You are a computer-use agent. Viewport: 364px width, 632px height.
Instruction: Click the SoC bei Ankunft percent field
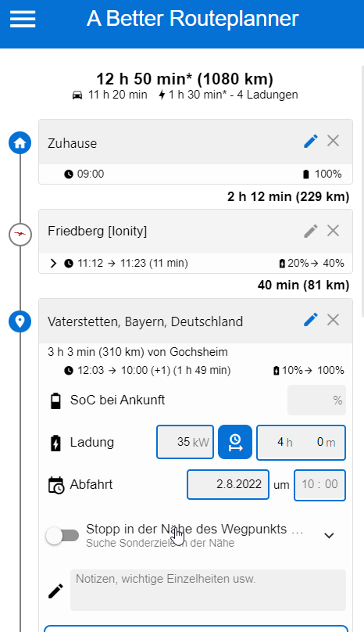point(316,400)
